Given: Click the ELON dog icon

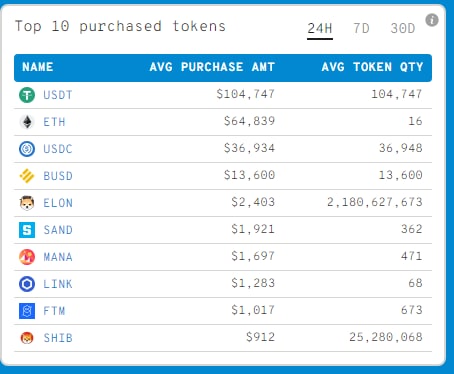Looking at the screenshot, I should pyautogui.click(x=27, y=203).
